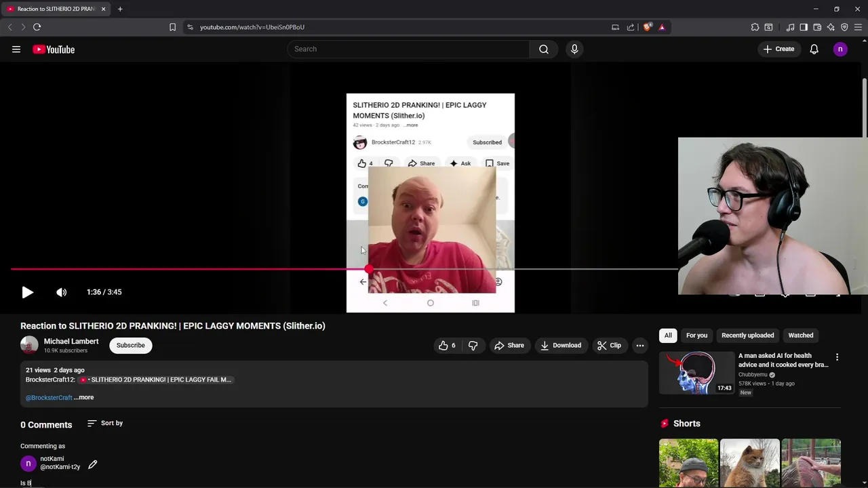Open options menu for Chubbyemu video
Image resolution: width=868 pixels, height=488 pixels.
pos(837,357)
